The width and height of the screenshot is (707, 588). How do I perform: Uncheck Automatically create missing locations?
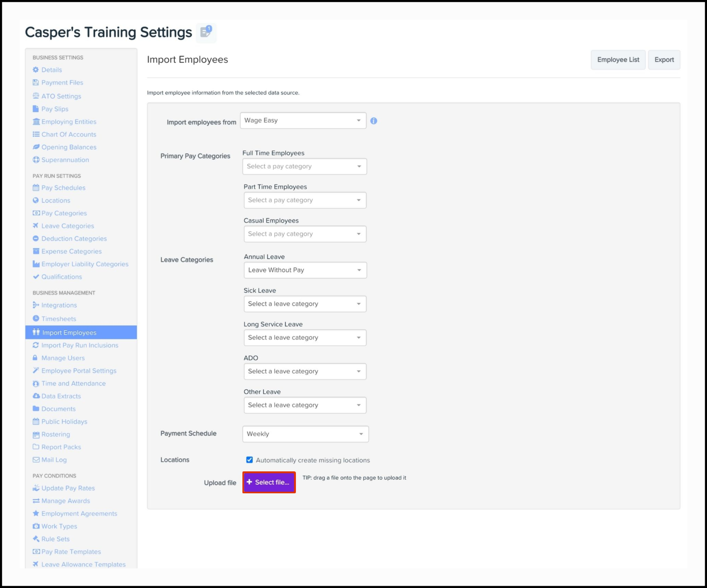[249, 460]
